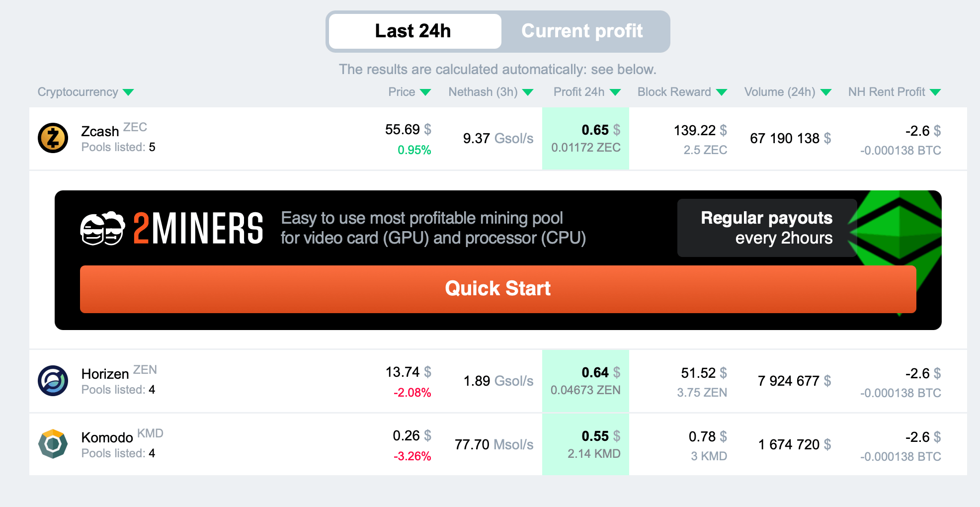Sort by the Block Reward column arrow

coord(722,92)
